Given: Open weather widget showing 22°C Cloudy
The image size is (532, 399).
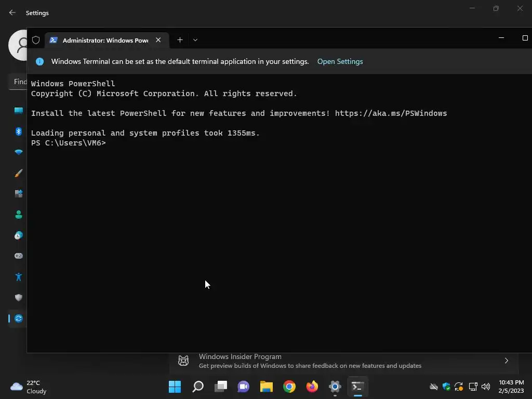Looking at the screenshot, I should (x=29, y=387).
